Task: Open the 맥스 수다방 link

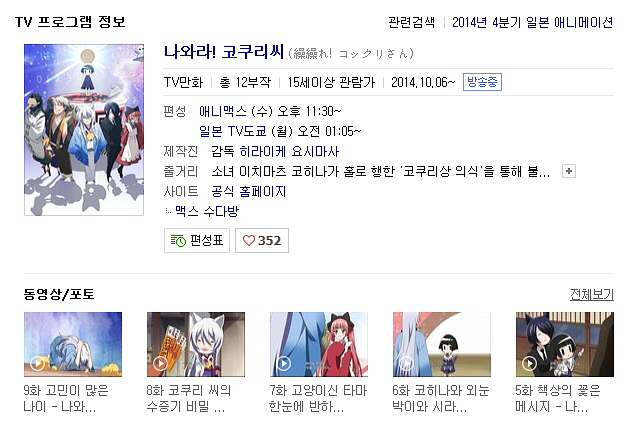Action: pos(207,211)
